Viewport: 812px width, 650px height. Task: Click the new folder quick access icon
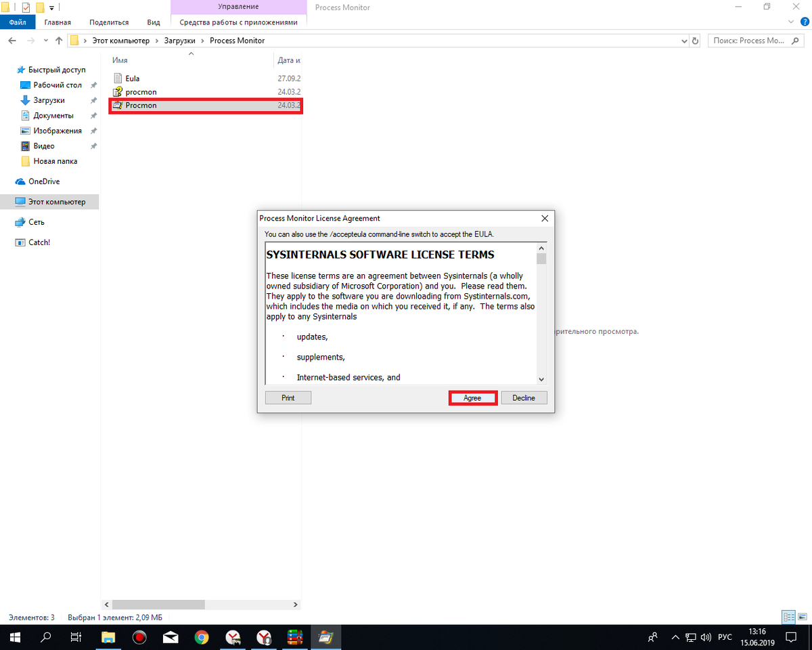[40, 7]
